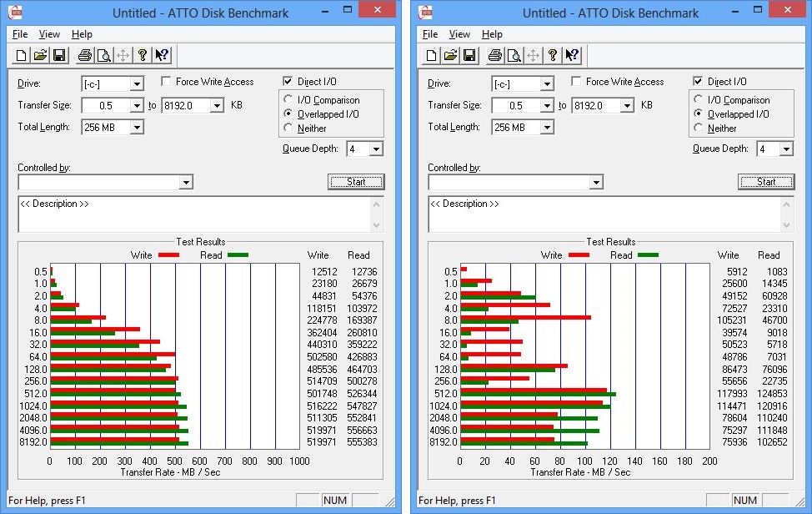Viewport: 812px width, 514px height.
Task: Click the Description text box in left window
Action: (x=195, y=214)
